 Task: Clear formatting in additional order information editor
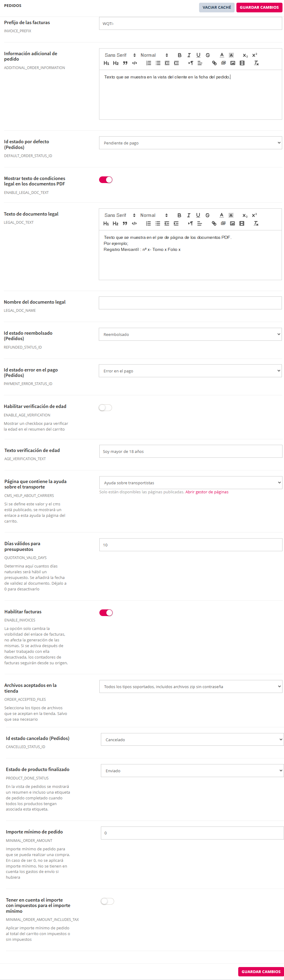[256, 63]
